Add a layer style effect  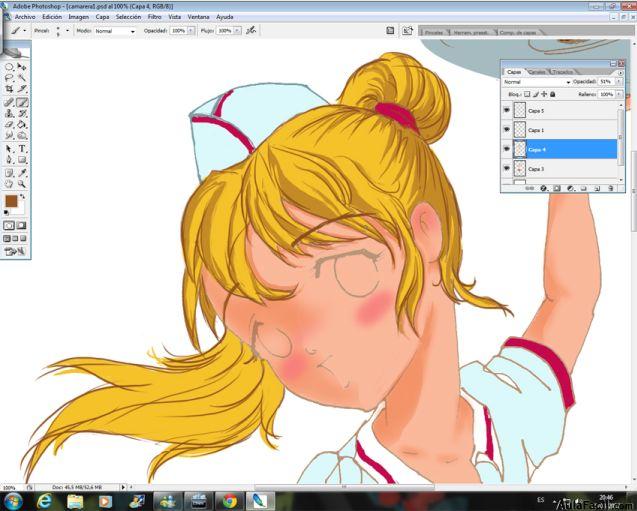pos(544,188)
